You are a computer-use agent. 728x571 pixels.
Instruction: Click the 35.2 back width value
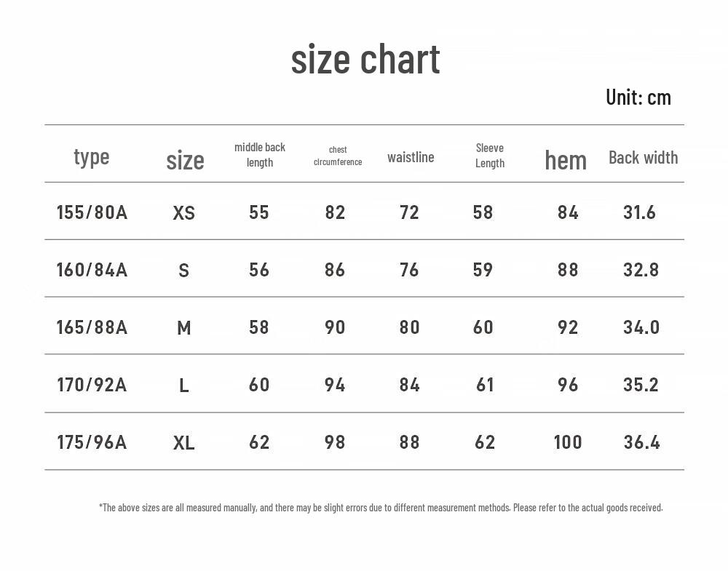(x=641, y=385)
